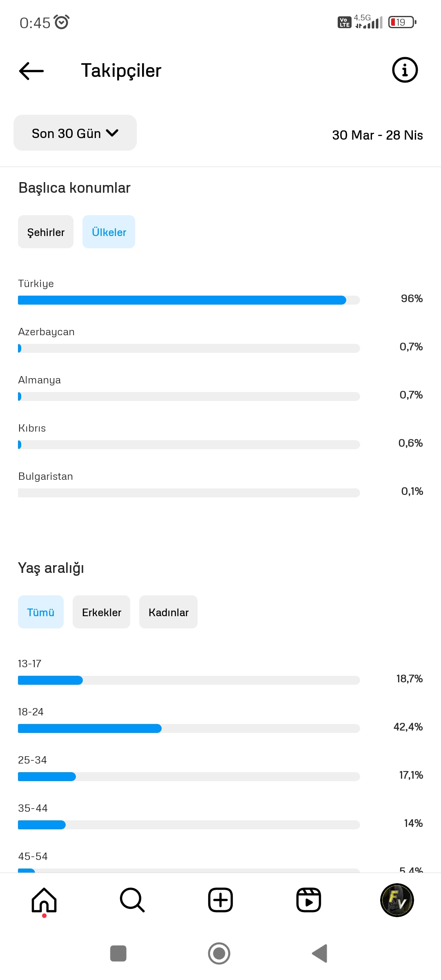Open the Reels icon

pos(309,900)
